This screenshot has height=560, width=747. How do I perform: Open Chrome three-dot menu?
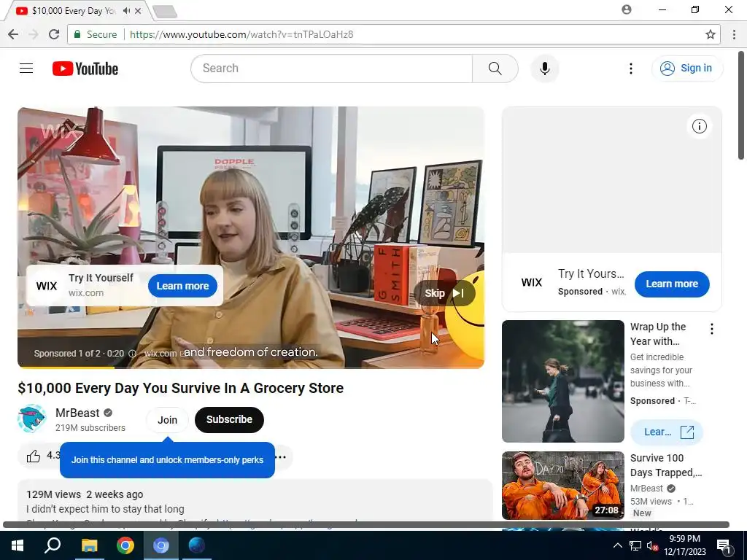(x=734, y=34)
